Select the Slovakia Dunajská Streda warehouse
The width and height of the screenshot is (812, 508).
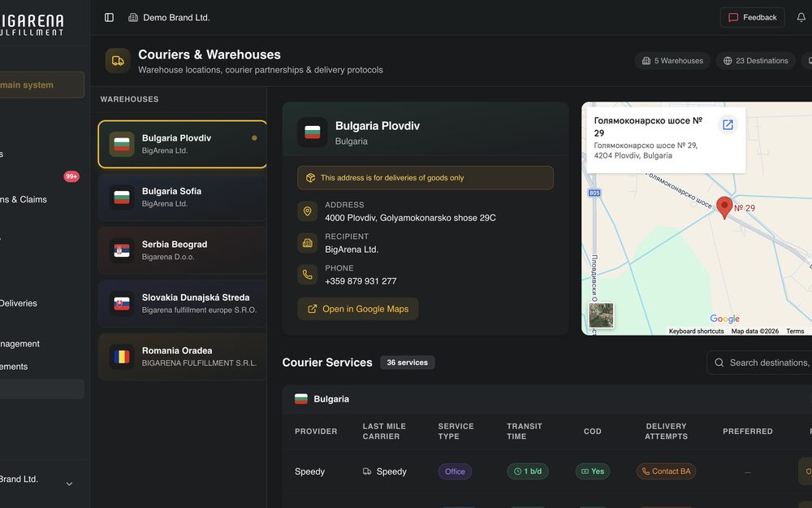click(182, 304)
